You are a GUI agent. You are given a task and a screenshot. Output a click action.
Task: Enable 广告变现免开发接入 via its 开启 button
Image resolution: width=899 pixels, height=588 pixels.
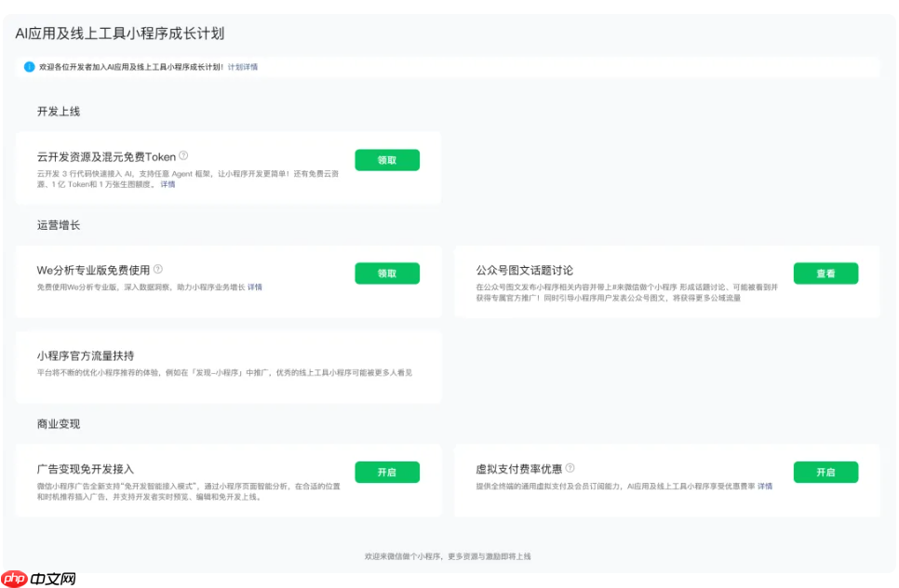click(387, 472)
